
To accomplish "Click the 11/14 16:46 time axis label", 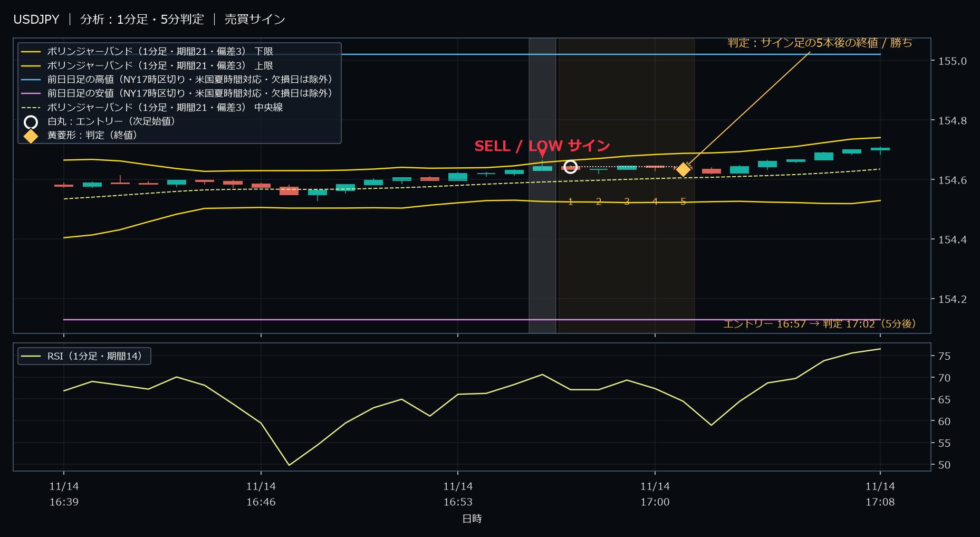I will click(261, 494).
